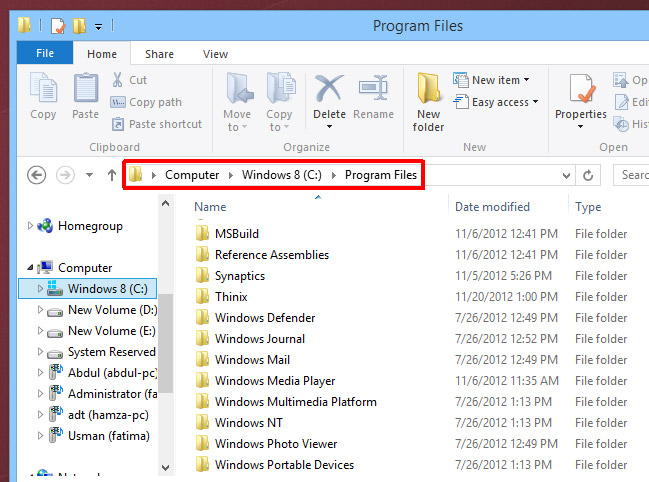Click the Easy access icon

click(x=460, y=102)
